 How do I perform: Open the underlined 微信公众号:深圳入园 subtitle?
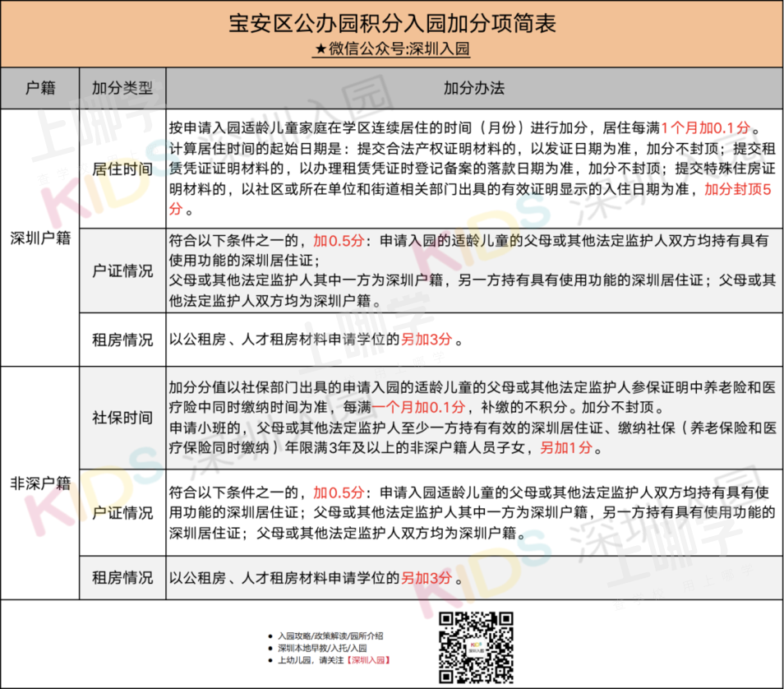tap(391, 49)
